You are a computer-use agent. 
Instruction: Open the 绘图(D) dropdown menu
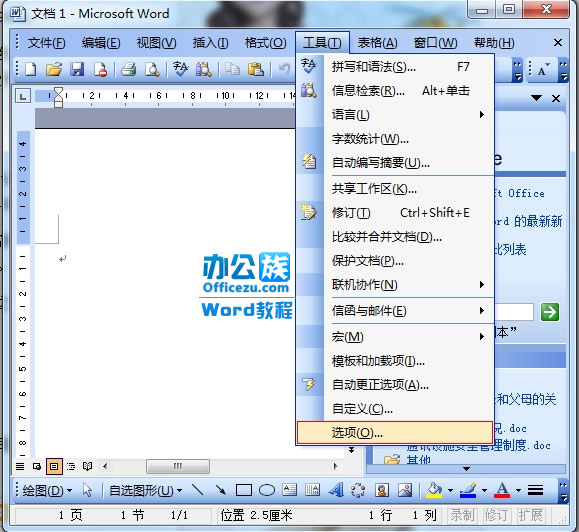pyautogui.click(x=47, y=491)
